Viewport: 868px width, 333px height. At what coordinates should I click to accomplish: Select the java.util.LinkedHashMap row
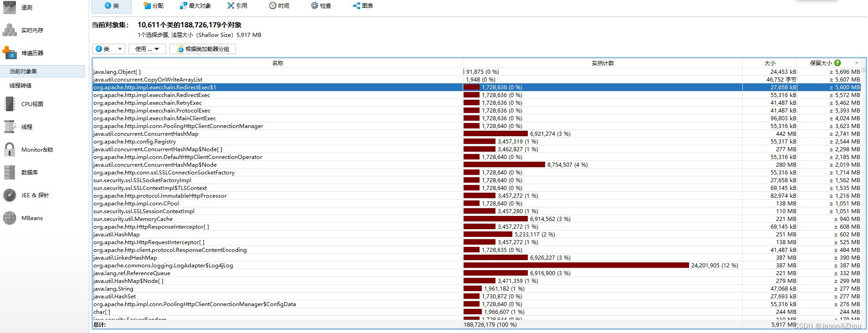(x=477, y=257)
